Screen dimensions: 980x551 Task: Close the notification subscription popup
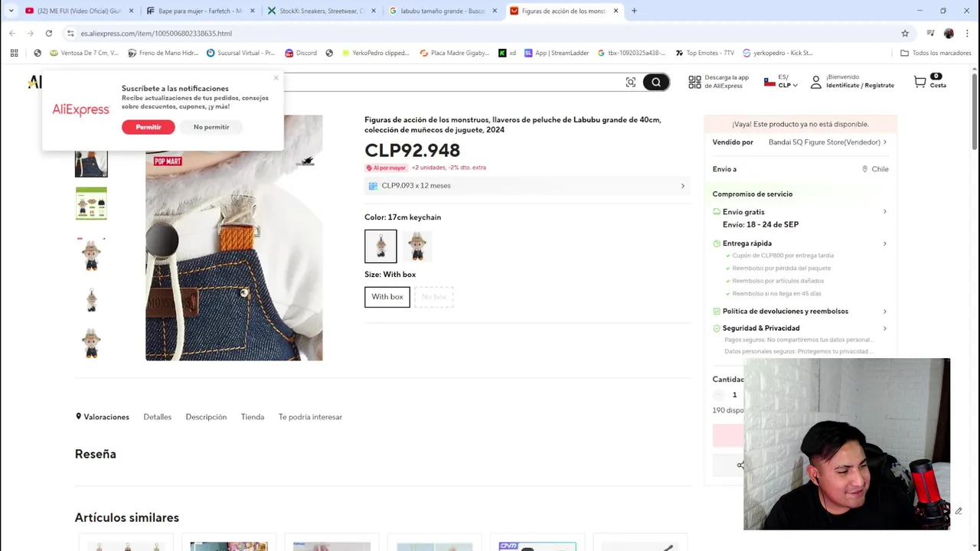(x=276, y=77)
